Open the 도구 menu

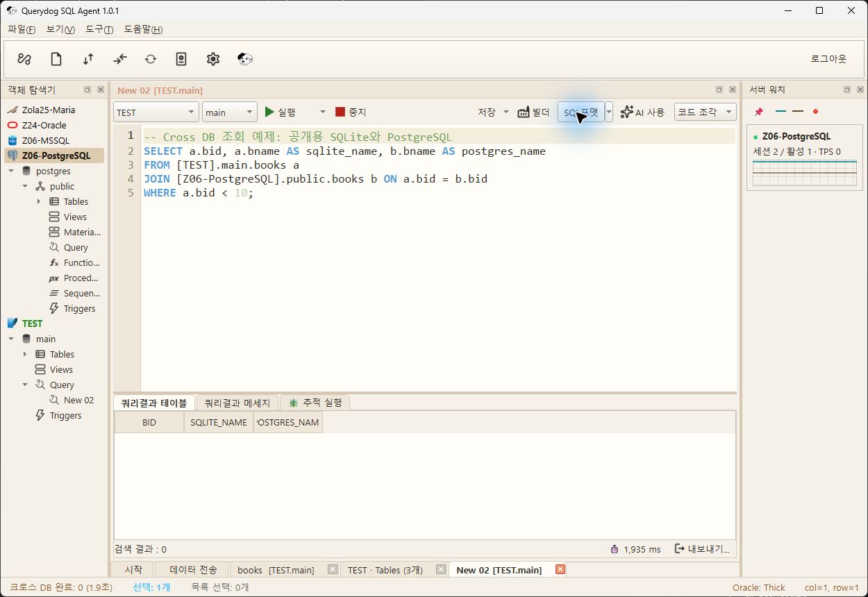(99, 29)
